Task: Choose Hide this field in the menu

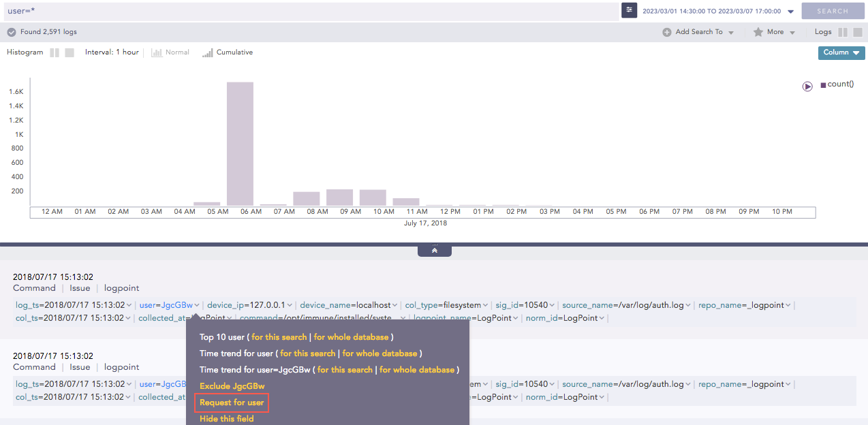Action: click(227, 419)
